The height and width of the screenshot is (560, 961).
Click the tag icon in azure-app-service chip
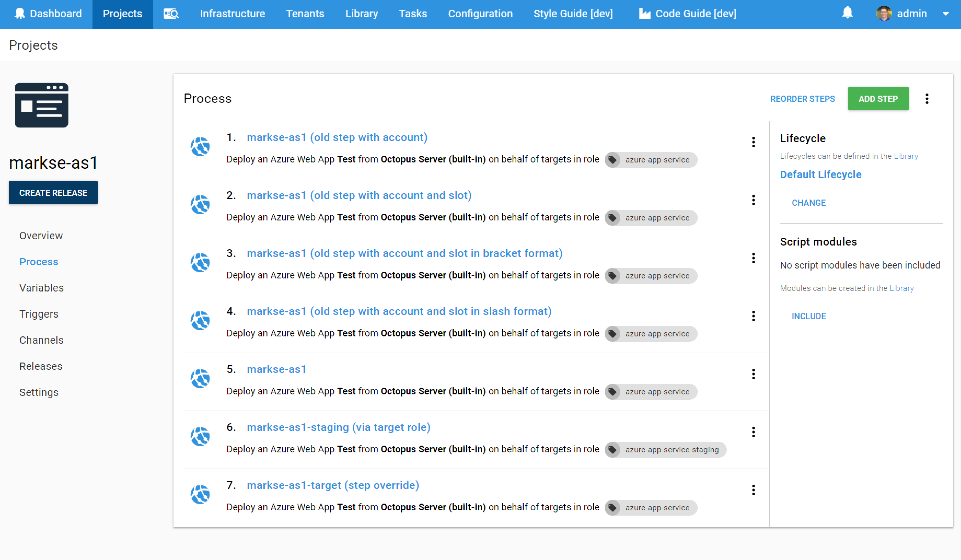point(613,160)
